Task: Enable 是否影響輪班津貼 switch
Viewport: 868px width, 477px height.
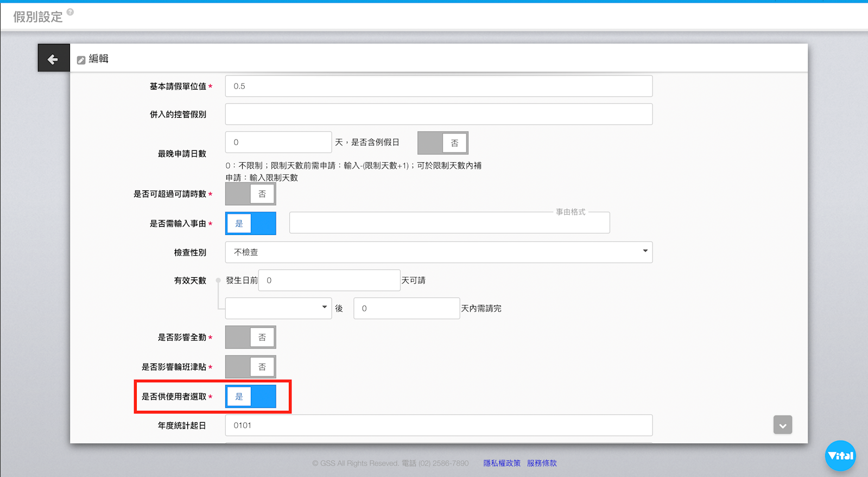Action: tap(250, 367)
